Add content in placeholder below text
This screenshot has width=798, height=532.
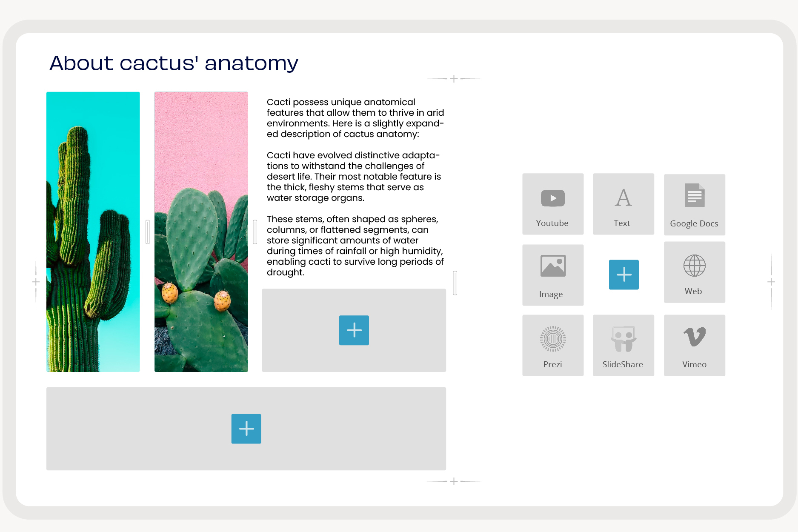point(354,330)
